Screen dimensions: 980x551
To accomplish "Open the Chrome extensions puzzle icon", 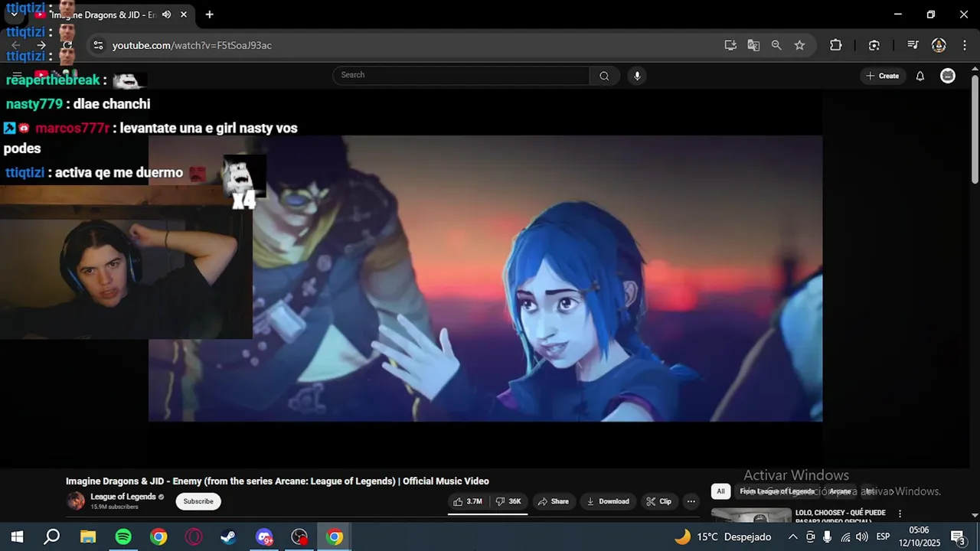I will 835,45.
